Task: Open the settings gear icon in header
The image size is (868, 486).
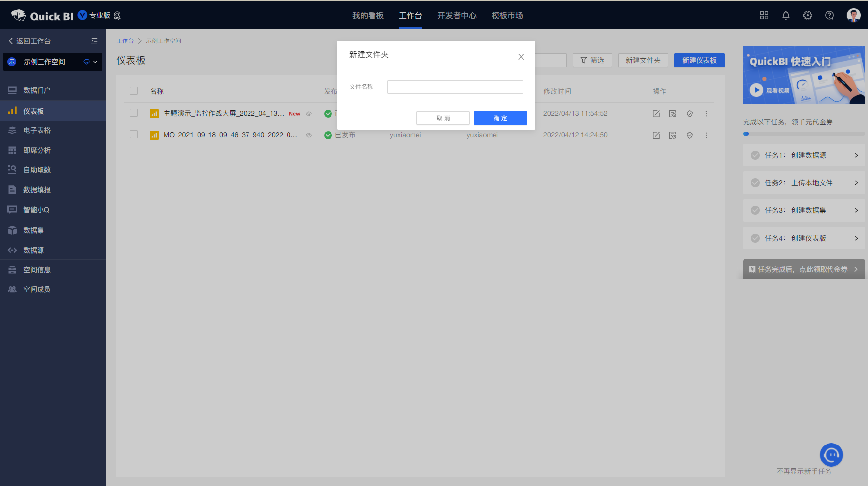Action: tap(807, 15)
